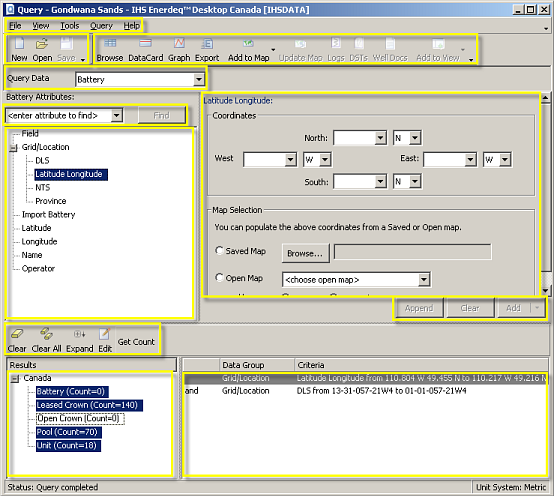Screen dimensions: 554x496
Task: Browse the query results
Action: 110,49
